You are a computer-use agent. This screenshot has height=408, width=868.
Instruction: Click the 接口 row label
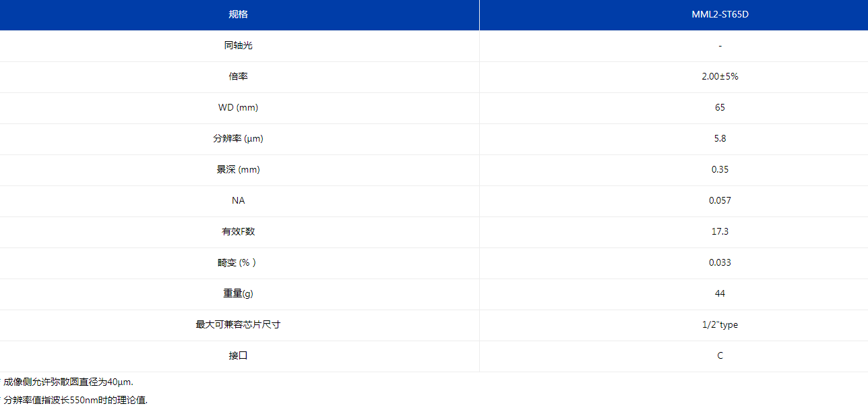tap(239, 356)
